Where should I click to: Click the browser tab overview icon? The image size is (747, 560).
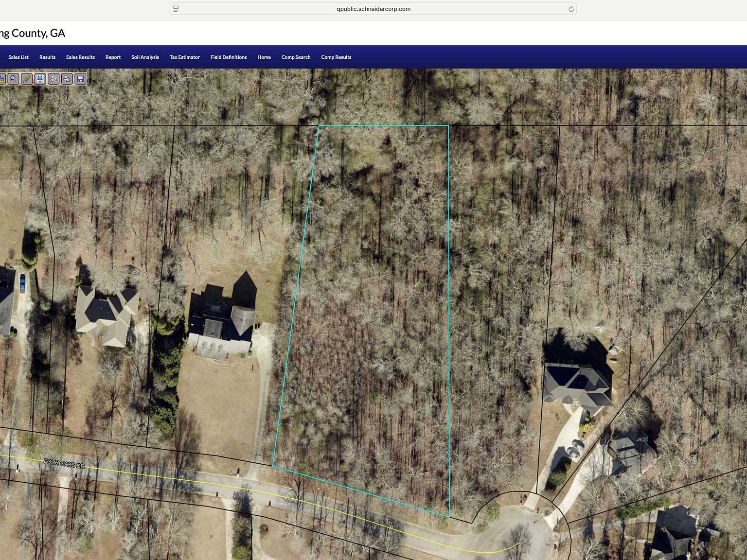175,8
